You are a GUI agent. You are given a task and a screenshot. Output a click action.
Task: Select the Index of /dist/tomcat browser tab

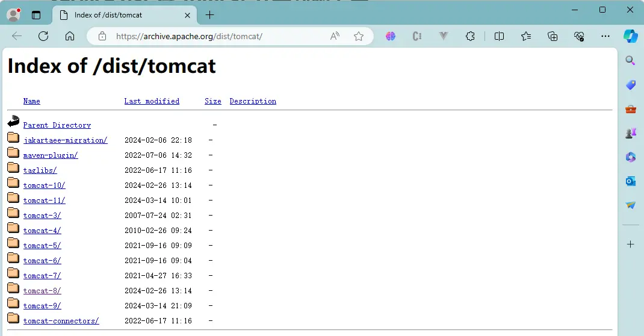pos(125,15)
